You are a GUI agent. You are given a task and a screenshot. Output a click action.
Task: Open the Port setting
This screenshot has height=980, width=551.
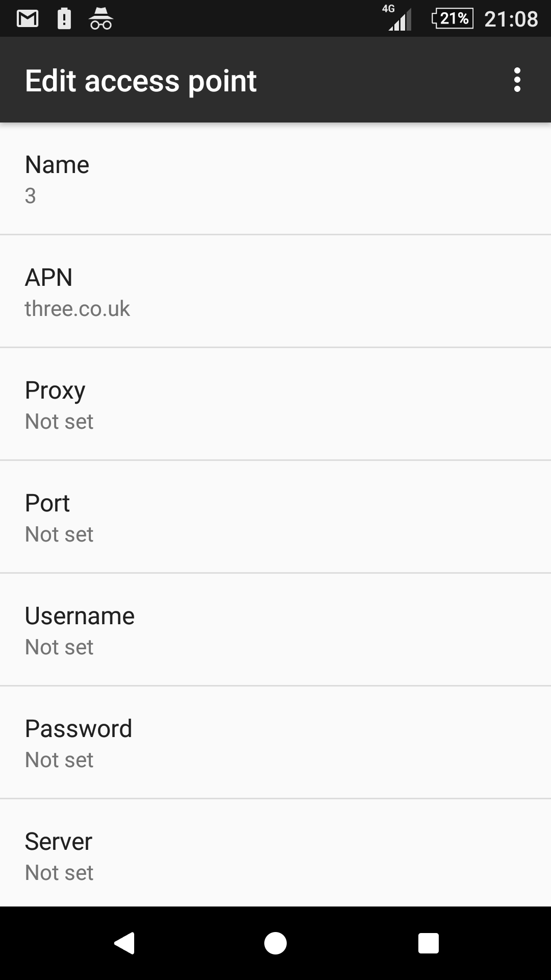[275, 518]
